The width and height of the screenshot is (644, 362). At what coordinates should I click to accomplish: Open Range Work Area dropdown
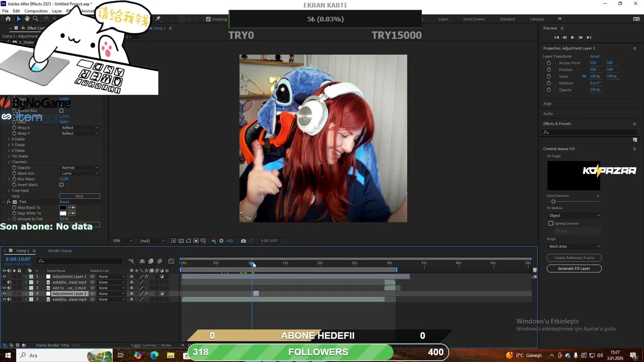[574, 246]
